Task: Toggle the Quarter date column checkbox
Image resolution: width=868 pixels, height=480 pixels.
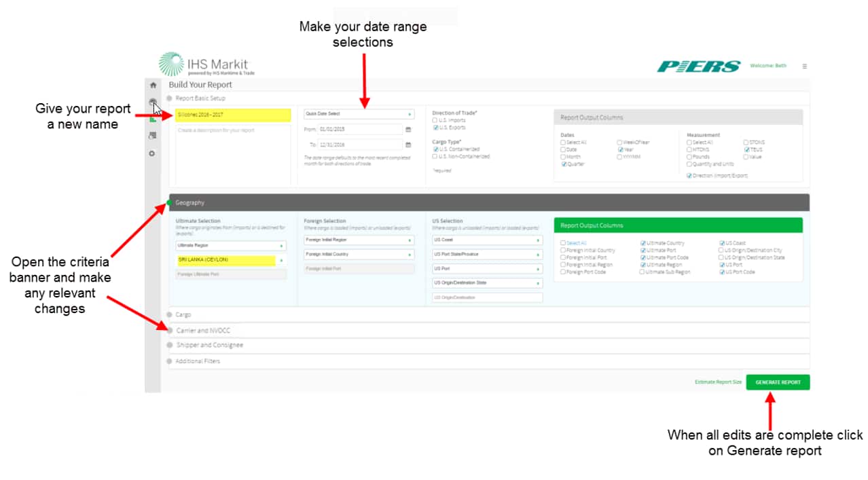Action: (564, 164)
